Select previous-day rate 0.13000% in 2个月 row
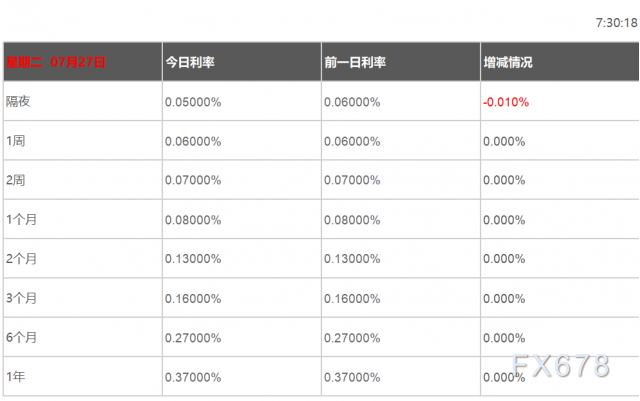Image resolution: width=640 pixels, height=401 pixels. click(x=352, y=259)
